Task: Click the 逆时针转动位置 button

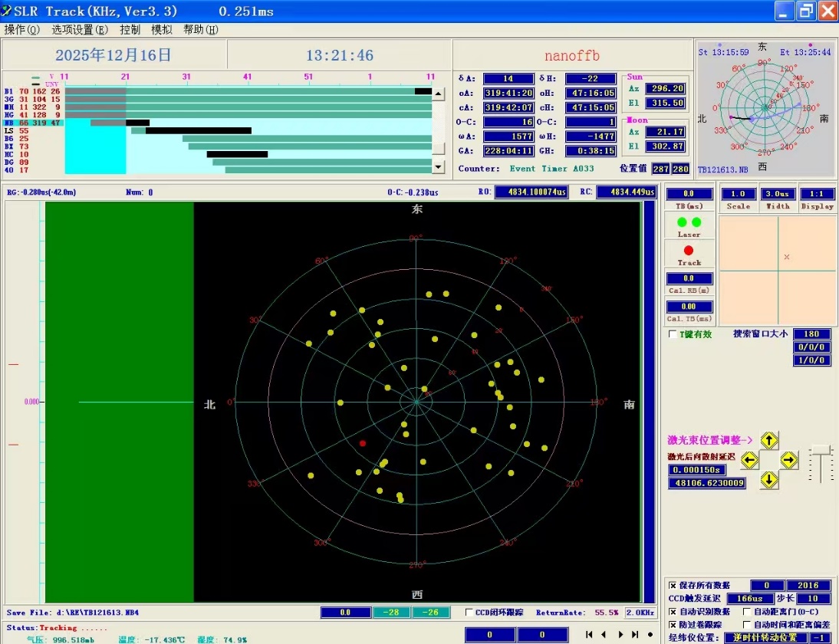Action: (765, 638)
